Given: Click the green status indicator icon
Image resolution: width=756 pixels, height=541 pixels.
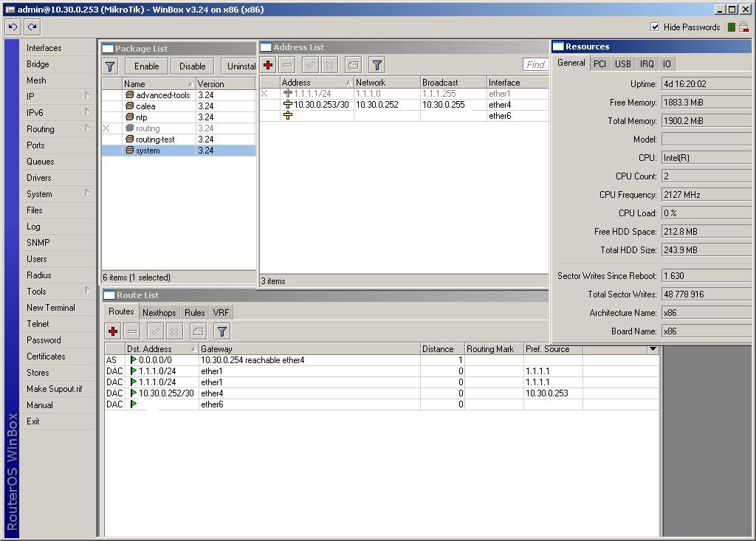Looking at the screenshot, I should pos(732,27).
